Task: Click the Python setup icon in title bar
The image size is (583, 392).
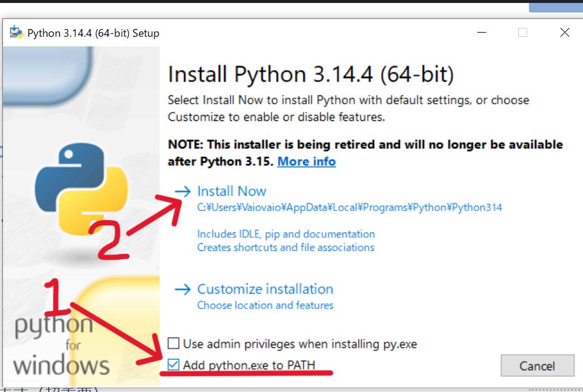Action: click(x=16, y=33)
